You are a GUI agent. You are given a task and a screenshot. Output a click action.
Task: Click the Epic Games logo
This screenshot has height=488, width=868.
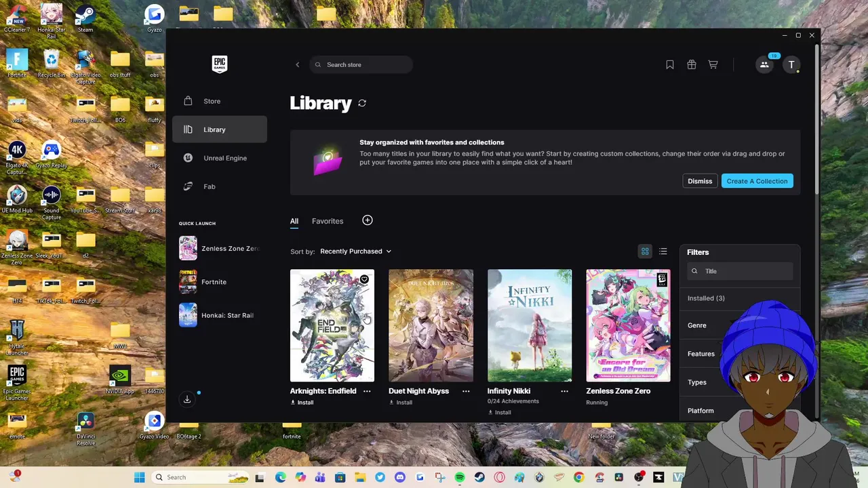pos(219,64)
